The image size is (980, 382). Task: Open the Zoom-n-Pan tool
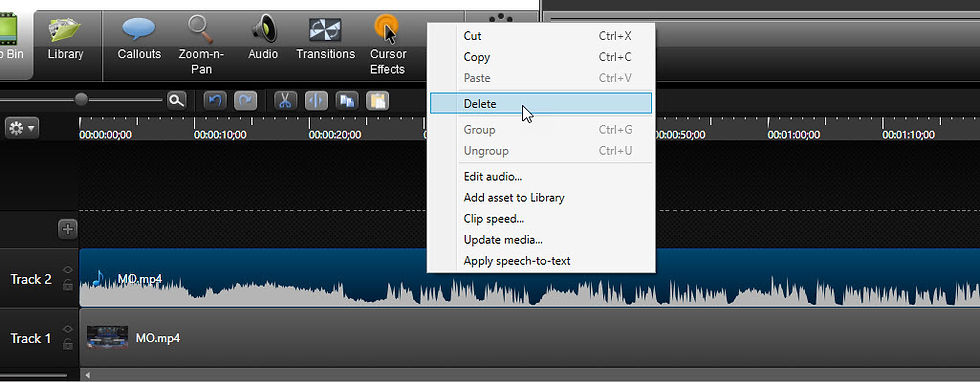201,45
